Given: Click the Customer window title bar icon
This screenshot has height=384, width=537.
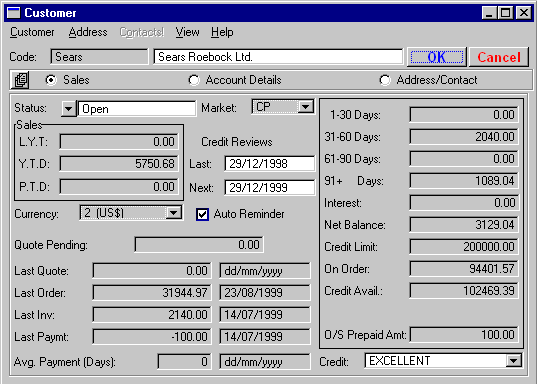Looking at the screenshot, I should (x=14, y=13).
